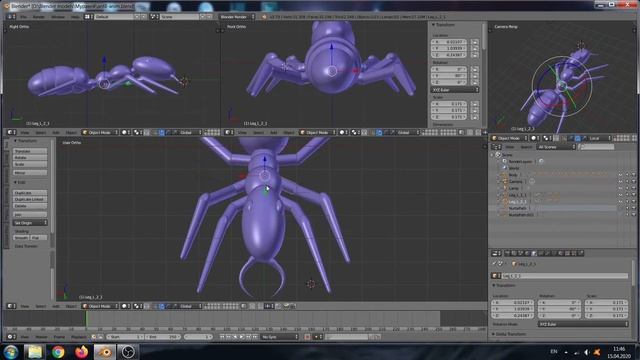Screen dimensions: 640x360
Task: Toggle visibility eye for Lamp in Outliner
Action: click(620, 188)
